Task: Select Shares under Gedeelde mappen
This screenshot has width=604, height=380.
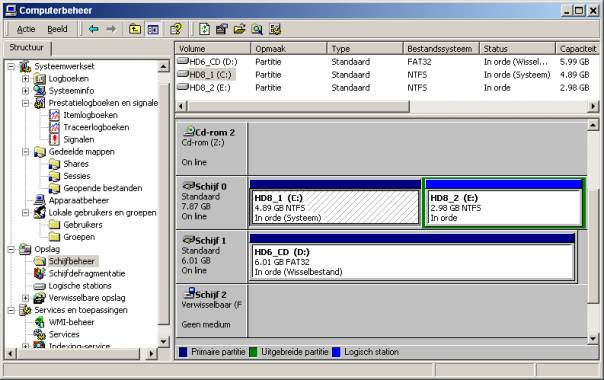Action: pyautogui.click(x=76, y=164)
